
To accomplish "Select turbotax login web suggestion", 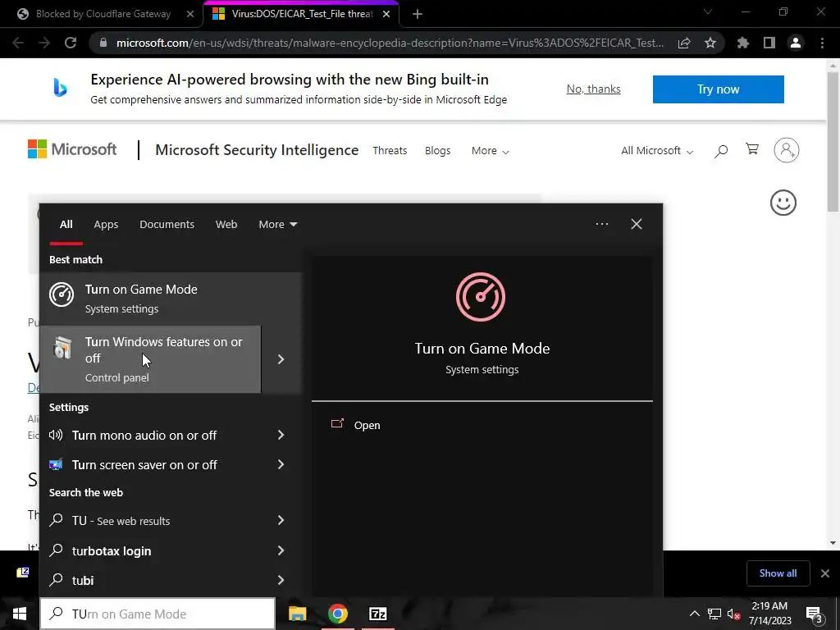I will click(x=112, y=550).
